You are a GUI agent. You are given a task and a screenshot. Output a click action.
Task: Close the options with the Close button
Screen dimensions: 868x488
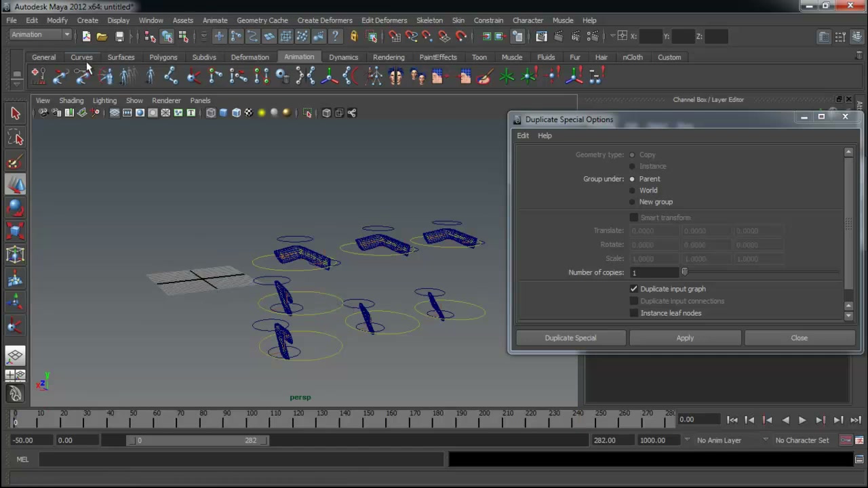point(799,338)
